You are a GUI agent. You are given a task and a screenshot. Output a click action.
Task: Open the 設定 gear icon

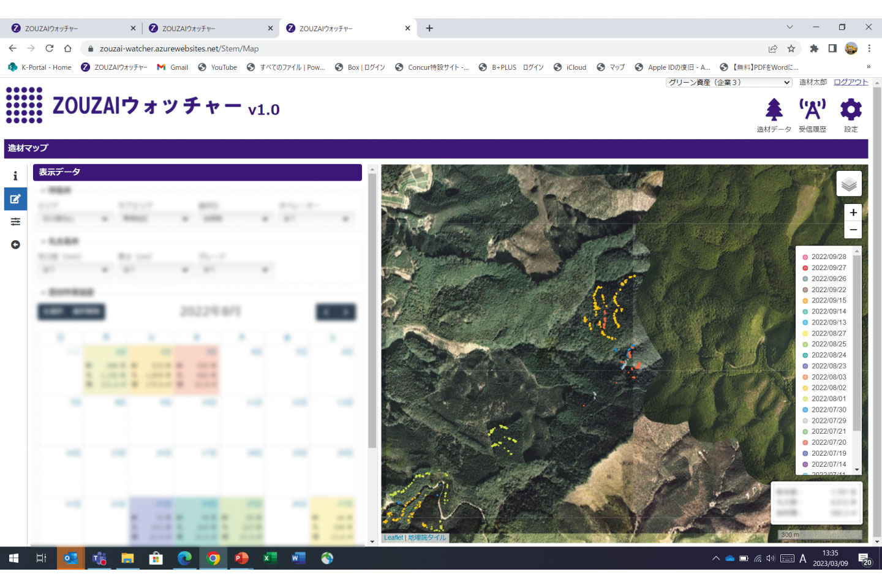(851, 110)
